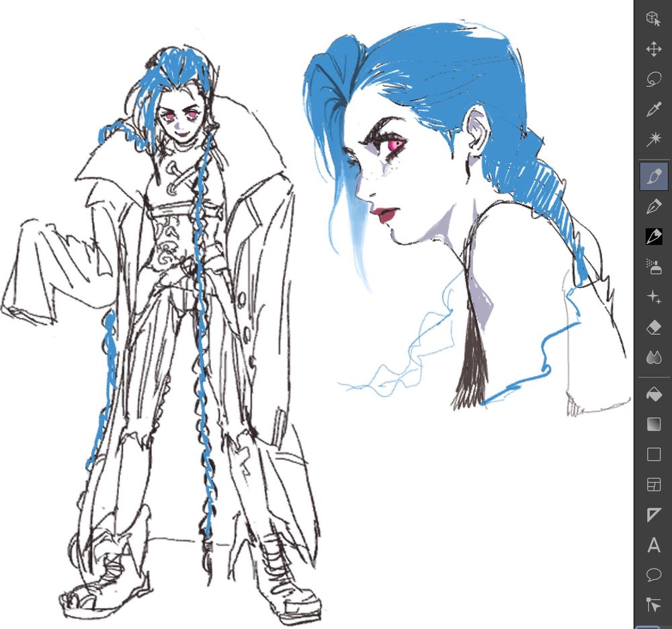Select the Lasso selection tool
Viewport: 672px width, 629px height.
coord(653,79)
